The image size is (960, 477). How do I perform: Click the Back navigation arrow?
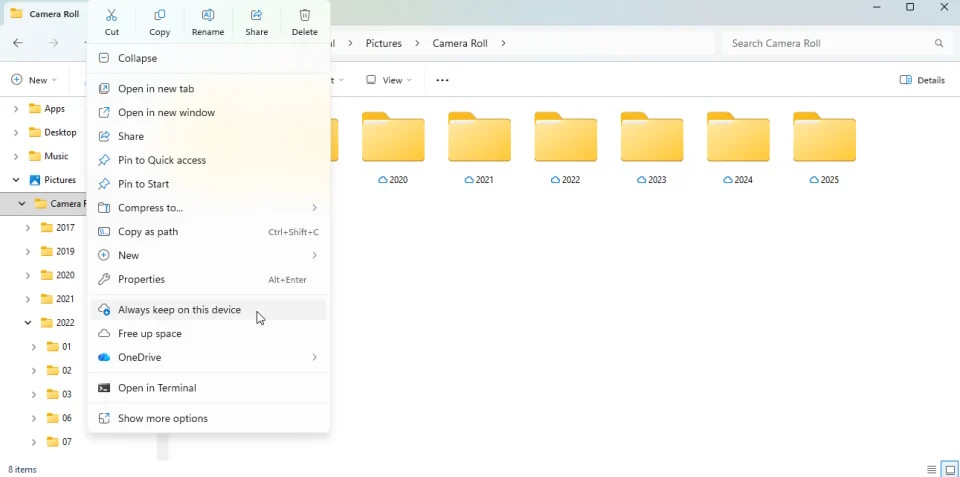pos(18,43)
